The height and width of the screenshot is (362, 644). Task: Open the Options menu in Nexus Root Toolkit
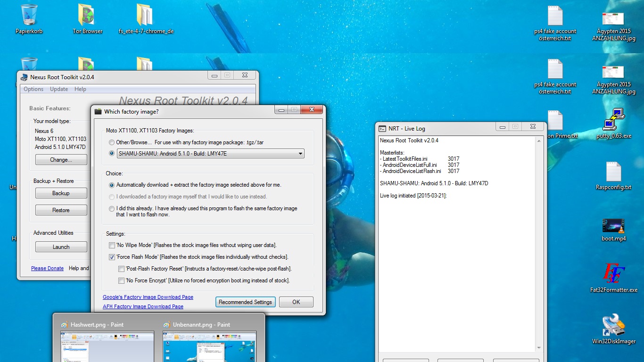[x=33, y=89]
